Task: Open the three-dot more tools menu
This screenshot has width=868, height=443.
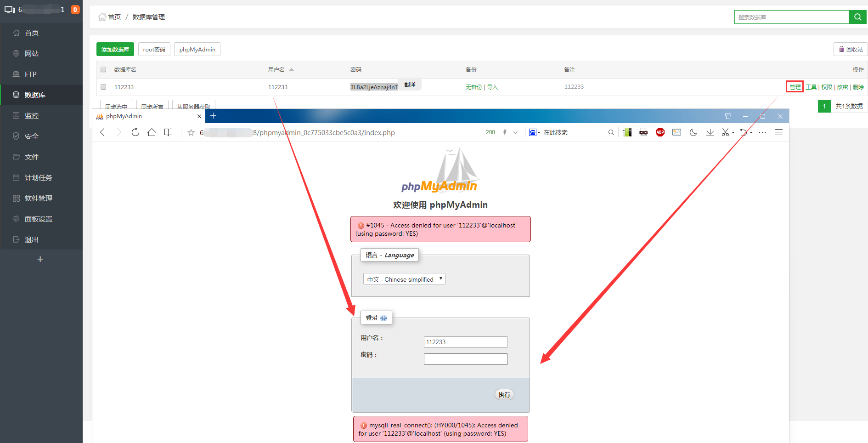Action: 762,132
